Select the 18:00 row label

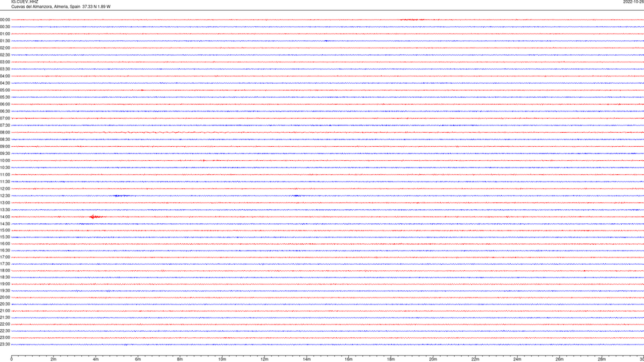click(5, 270)
